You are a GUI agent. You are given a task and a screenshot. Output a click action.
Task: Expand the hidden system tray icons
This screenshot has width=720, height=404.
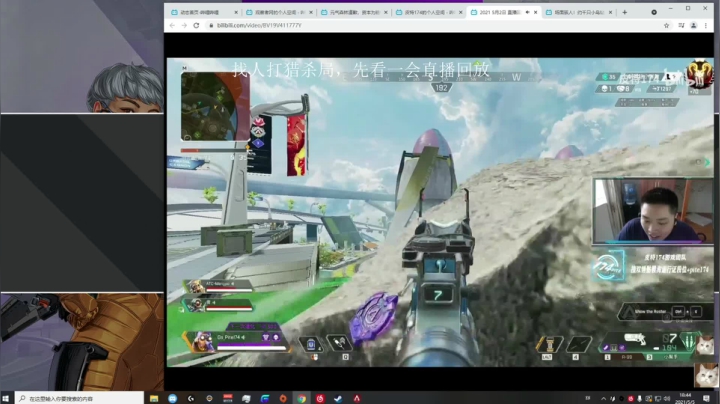coord(603,398)
